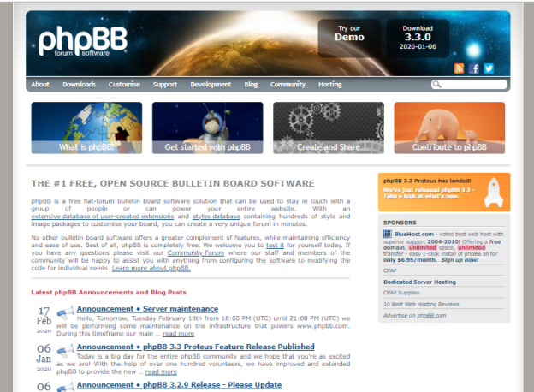Screen dimensions: 534x392
Task: Click megaphone icon beside phpBB 3.2.9 Release
Action: click(65, 387)
